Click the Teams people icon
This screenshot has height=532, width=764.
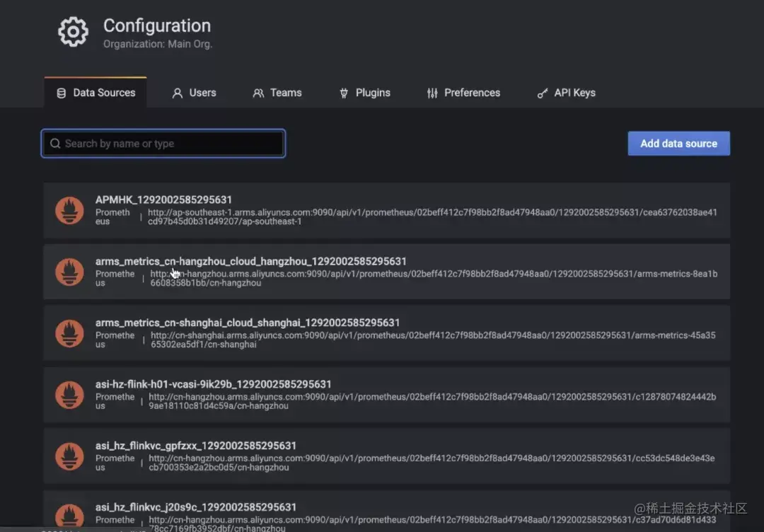pyautogui.click(x=258, y=93)
